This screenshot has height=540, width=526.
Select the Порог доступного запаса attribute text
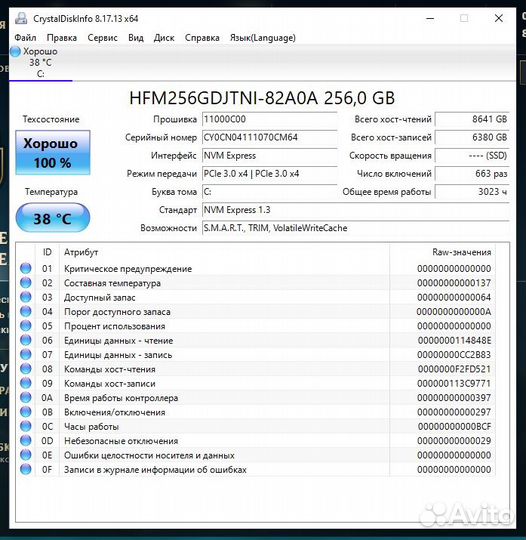[x=117, y=312]
